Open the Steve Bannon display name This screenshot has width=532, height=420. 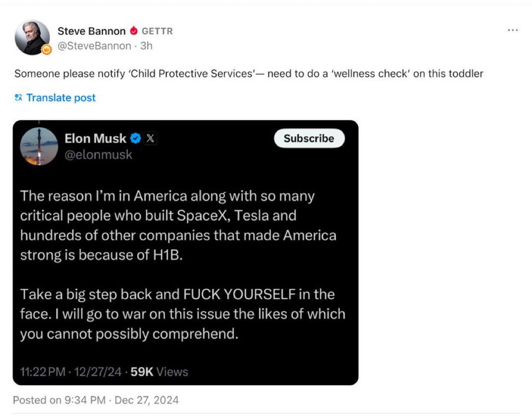click(x=91, y=31)
